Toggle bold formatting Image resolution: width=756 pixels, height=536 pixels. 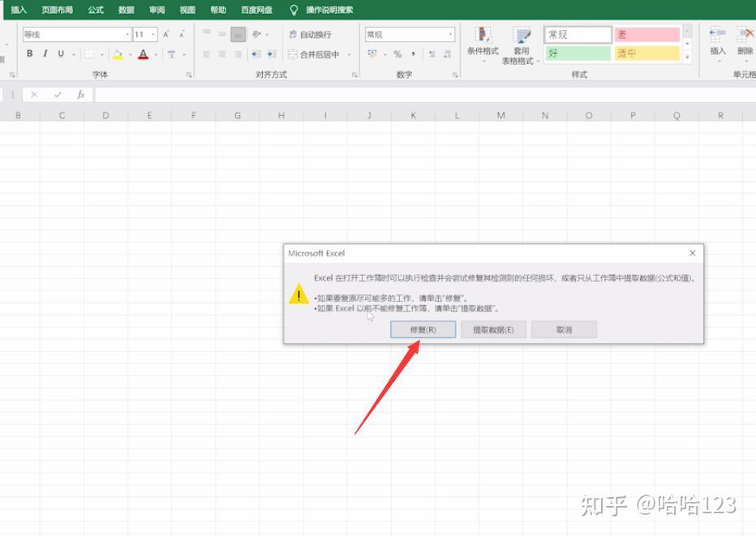[29, 54]
